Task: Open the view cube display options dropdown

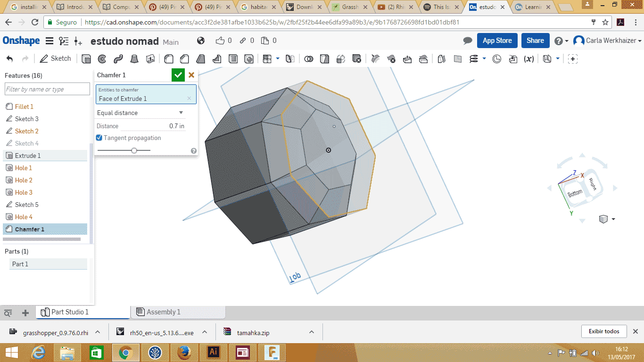Action: (x=613, y=219)
